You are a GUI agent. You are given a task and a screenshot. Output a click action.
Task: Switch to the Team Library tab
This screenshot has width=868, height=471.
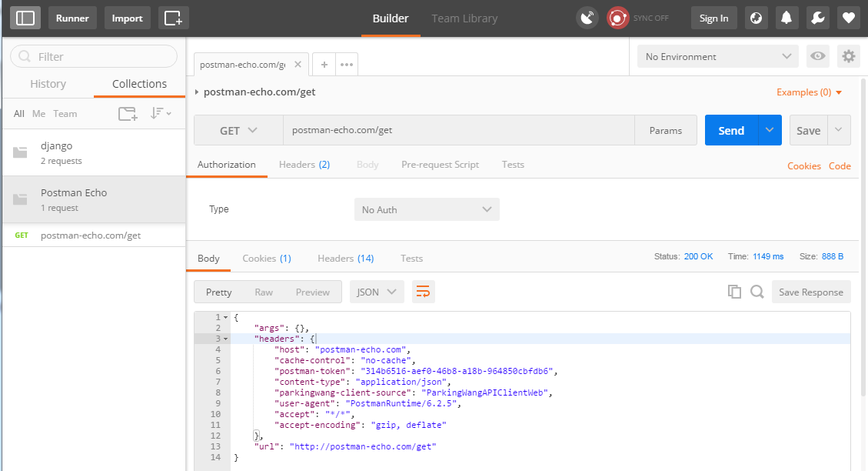tap(464, 18)
